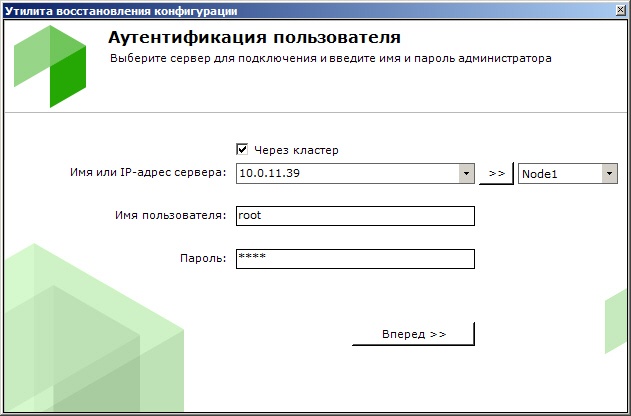
Task: Click the "Вперед >>" button
Action: pos(413,334)
